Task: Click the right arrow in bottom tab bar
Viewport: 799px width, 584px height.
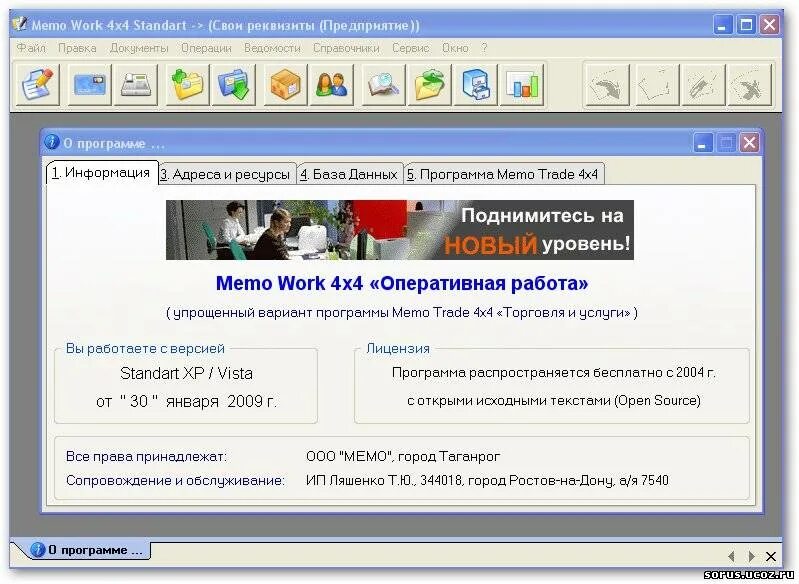Action: [751, 556]
